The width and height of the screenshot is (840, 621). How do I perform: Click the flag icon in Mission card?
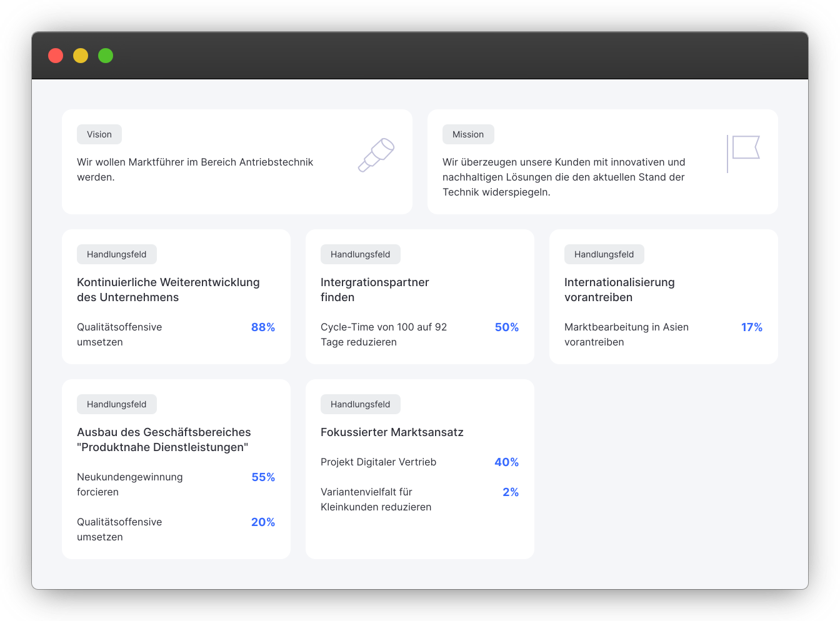(744, 152)
